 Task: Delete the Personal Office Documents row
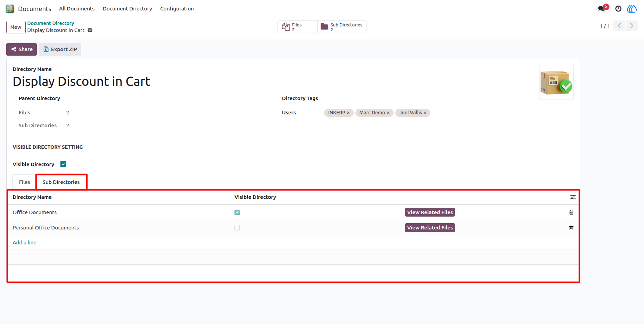point(571,228)
